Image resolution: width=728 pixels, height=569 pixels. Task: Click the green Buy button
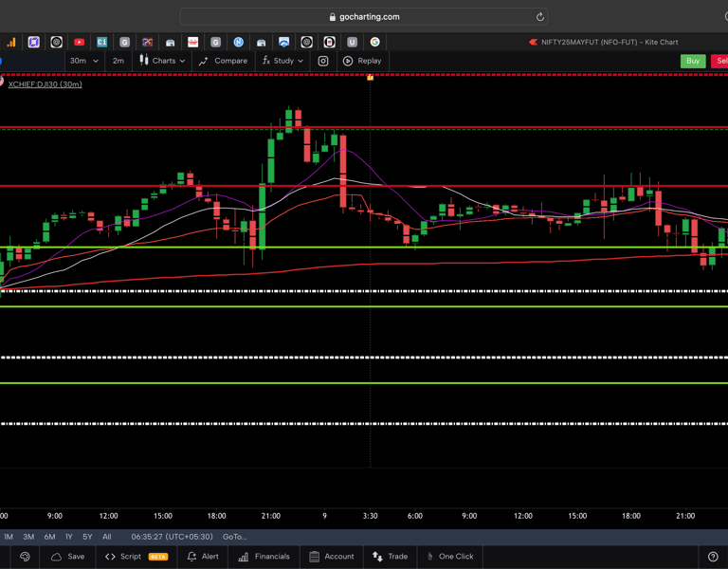693,61
